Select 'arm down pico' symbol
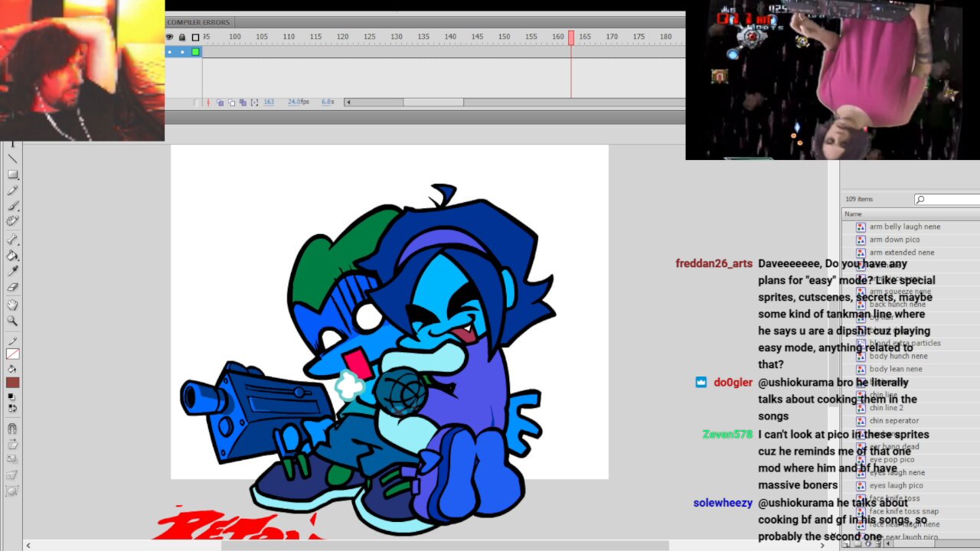This screenshot has width=980, height=551. coord(894,240)
